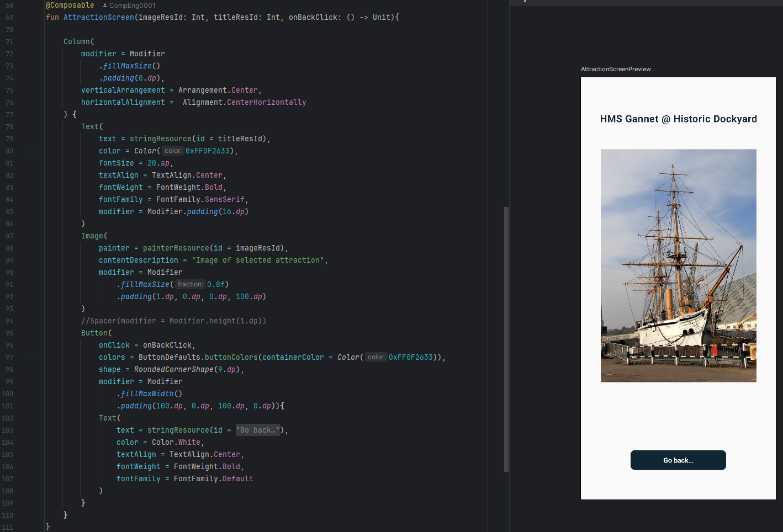Click the 'fraction:' inlay hint on line 91

(191, 284)
